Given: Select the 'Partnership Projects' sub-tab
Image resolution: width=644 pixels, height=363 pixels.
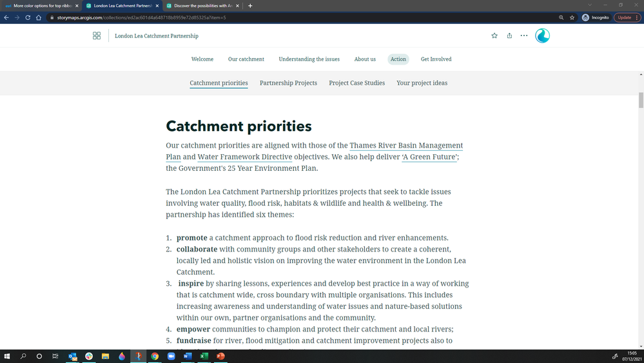Looking at the screenshot, I should click(x=288, y=83).
